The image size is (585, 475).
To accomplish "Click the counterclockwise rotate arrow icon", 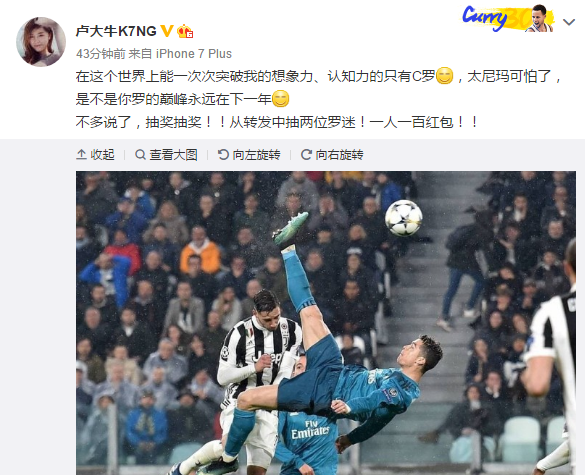I will coord(223,154).
